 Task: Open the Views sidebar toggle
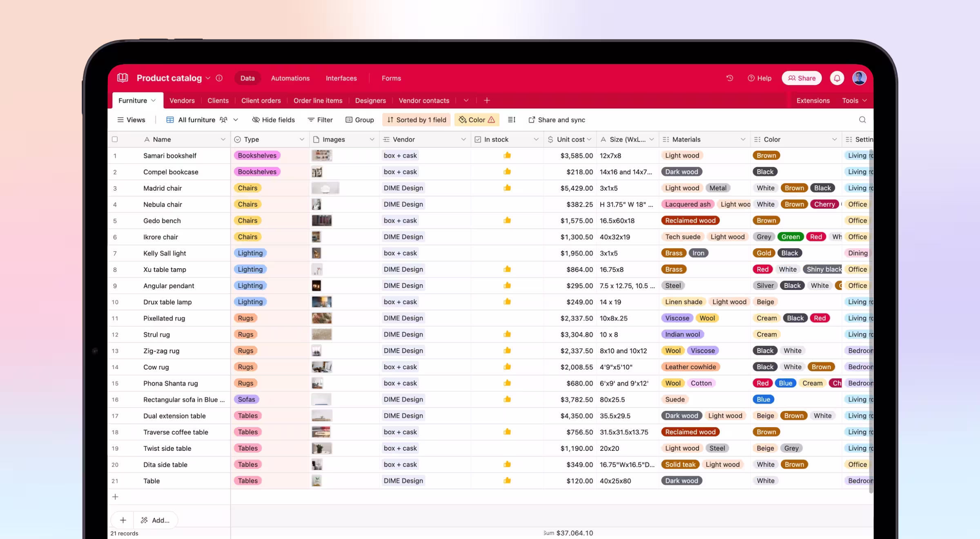point(131,120)
